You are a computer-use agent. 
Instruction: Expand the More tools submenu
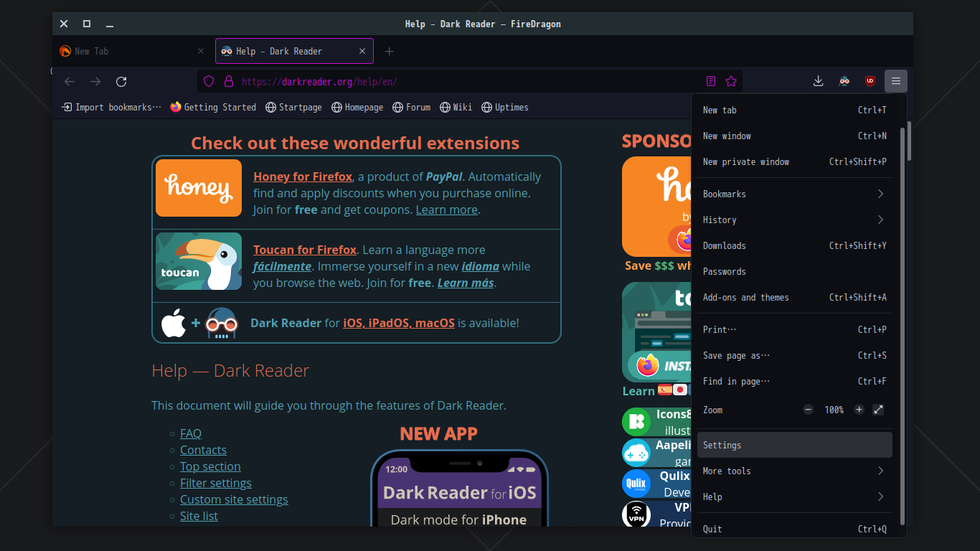click(x=795, y=471)
